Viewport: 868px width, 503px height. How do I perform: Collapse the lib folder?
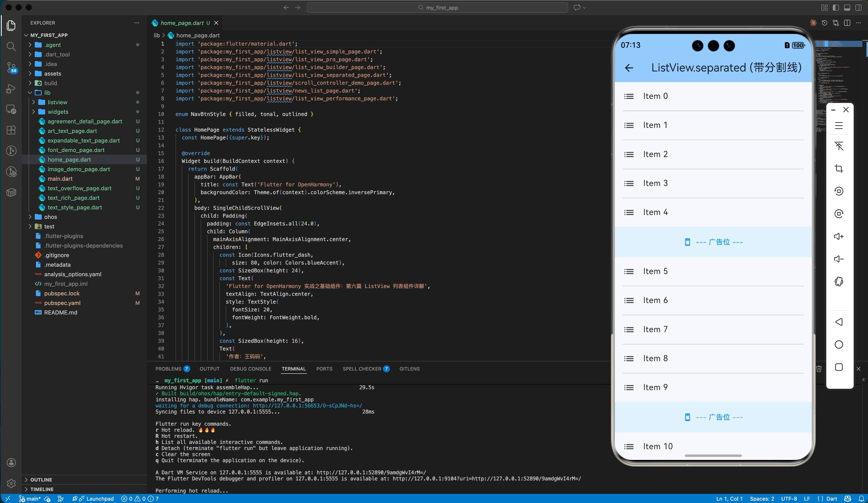click(x=47, y=93)
